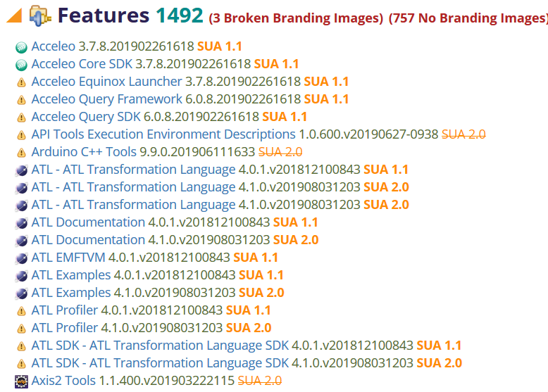Click warning icon beside ATL SDK 4.0.1

pos(21,346)
